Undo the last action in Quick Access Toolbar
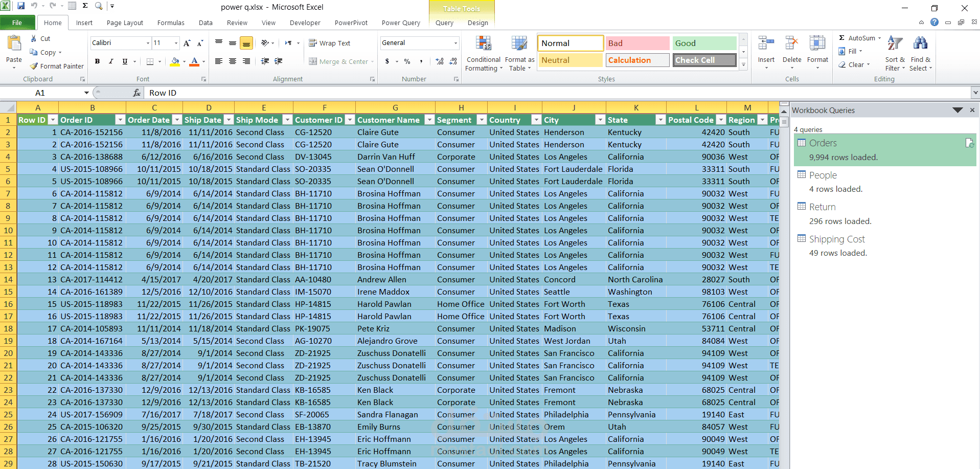Screen dimensions: 980x469 click(x=34, y=6)
